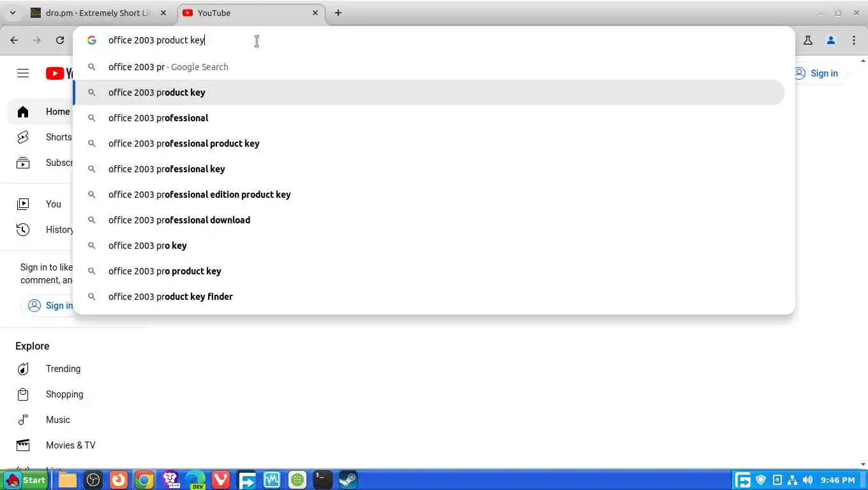This screenshot has height=490, width=868.
Task: Click the shield icon in system tray
Action: point(761,480)
